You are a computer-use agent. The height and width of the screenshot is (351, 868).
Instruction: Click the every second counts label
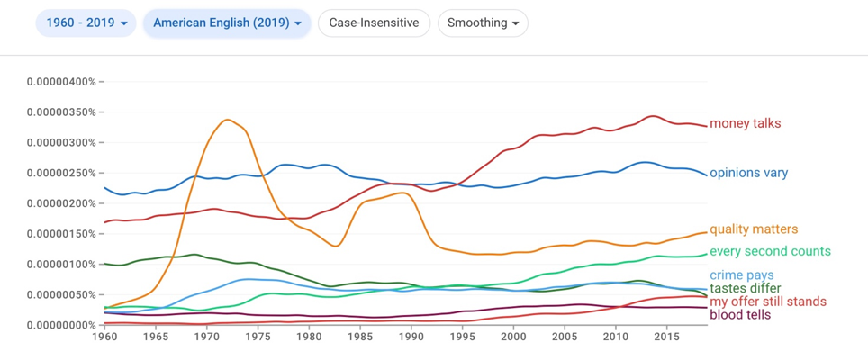[x=770, y=251]
